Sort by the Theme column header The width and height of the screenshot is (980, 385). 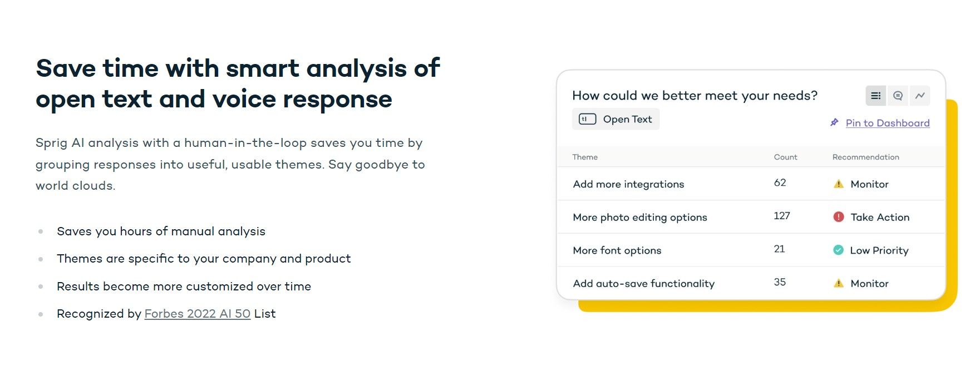[x=585, y=157]
